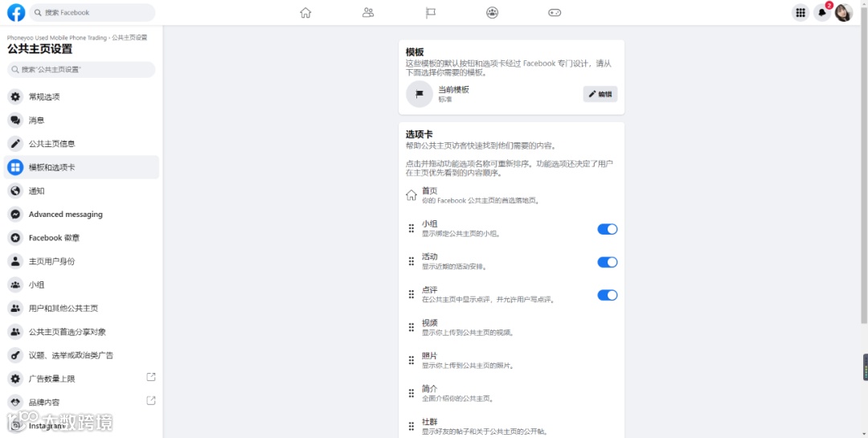Click 编辑 button for current template
868x438 pixels.
point(600,94)
